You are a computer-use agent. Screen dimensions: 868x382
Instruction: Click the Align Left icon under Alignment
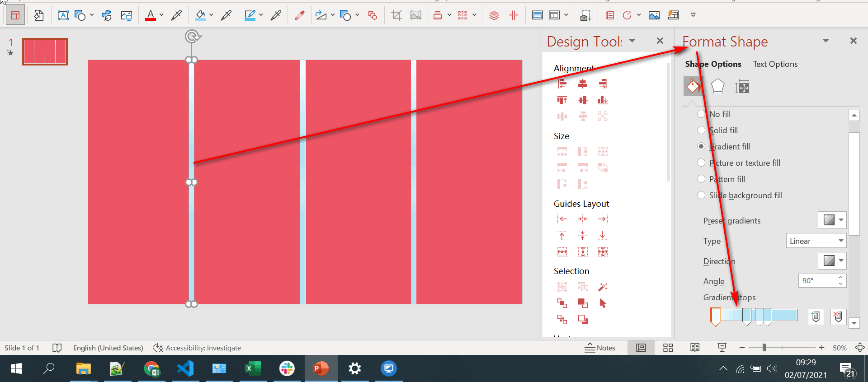[562, 84]
